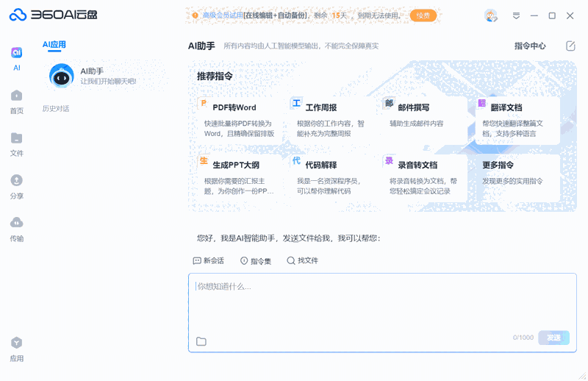588x381 pixels.
Task: Click the 代码解释 card icon
Action: tap(296, 160)
